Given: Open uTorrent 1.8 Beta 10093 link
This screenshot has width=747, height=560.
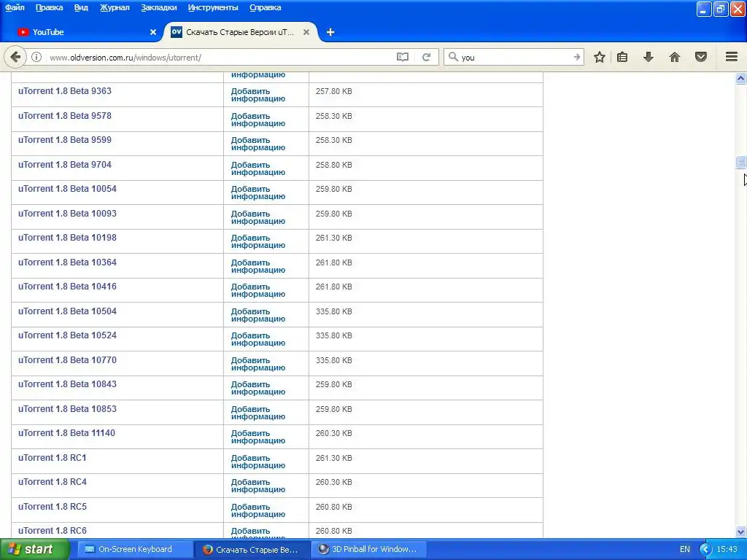Looking at the screenshot, I should tap(67, 214).
